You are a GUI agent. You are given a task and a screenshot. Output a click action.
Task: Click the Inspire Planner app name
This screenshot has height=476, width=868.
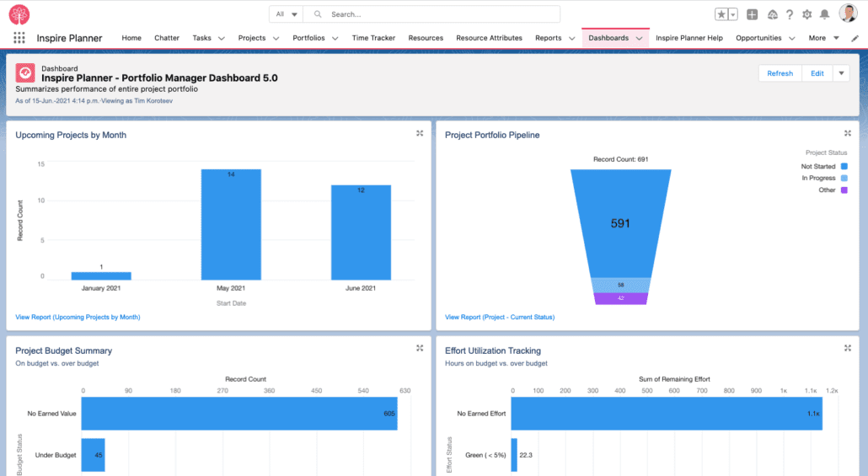69,38
